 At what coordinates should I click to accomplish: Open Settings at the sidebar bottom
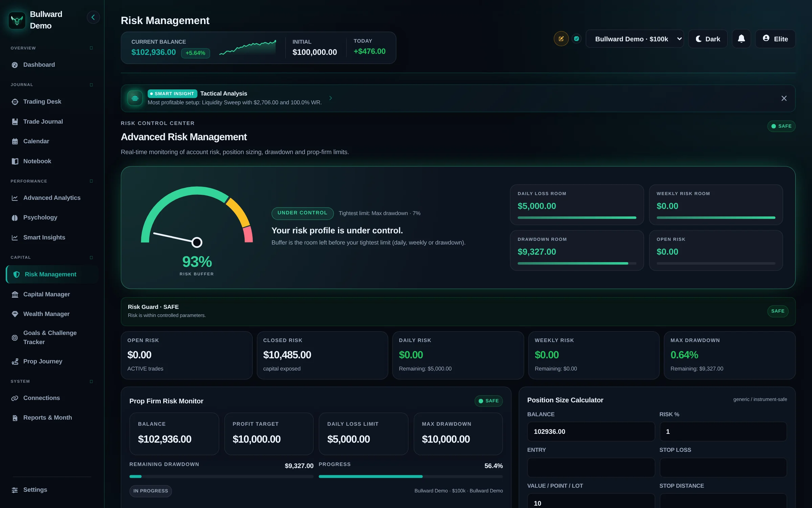(x=52, y=490)
